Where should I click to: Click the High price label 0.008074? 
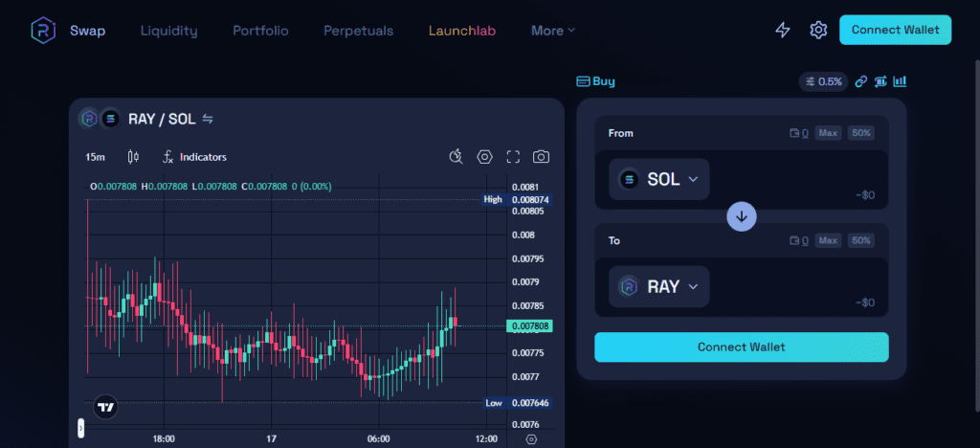click(530, 200)
